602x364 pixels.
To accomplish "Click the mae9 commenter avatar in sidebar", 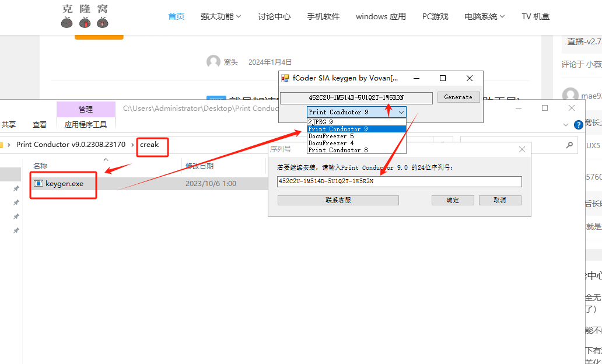I will point(570,95).
